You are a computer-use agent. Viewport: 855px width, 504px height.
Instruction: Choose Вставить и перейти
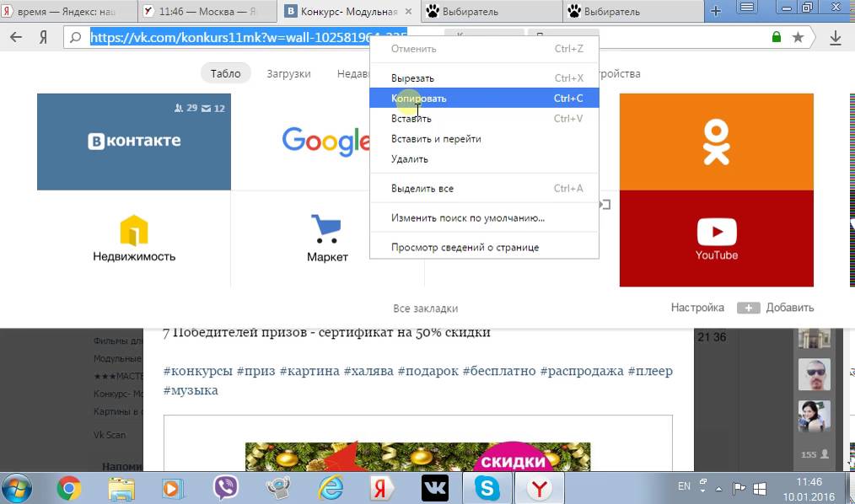[x=484, y=139]
